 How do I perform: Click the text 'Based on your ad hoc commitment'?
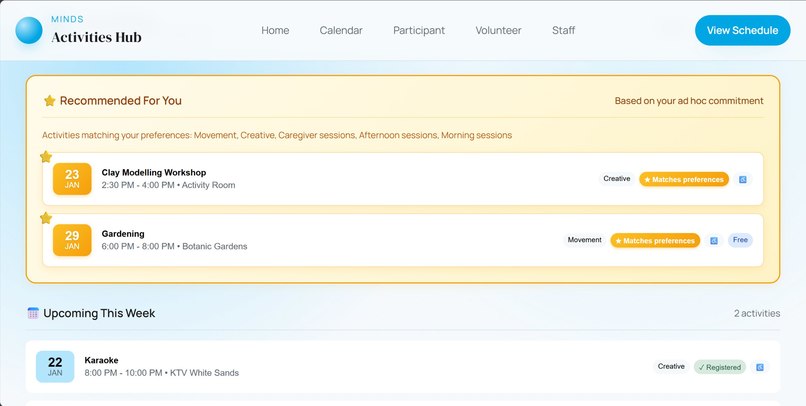point(689,101)
